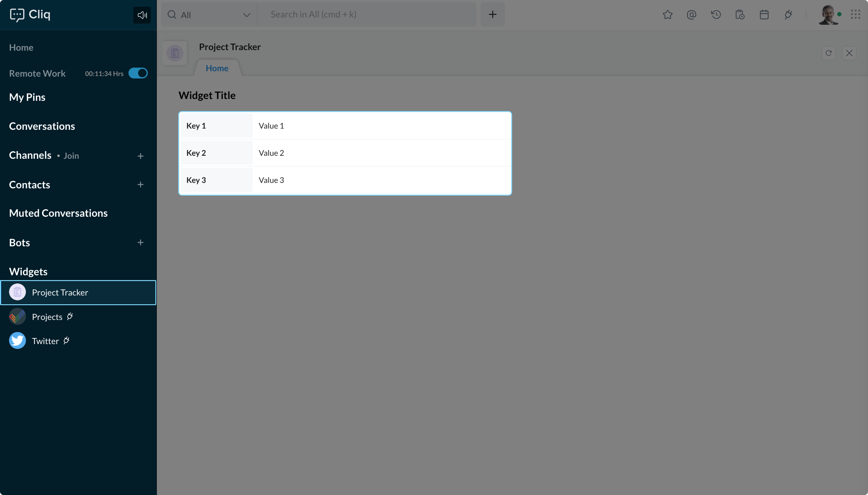The height and width of the screenshot is (495, 868).
Task: Open integrations plug icon in top bar
Action: click(788, 15)
